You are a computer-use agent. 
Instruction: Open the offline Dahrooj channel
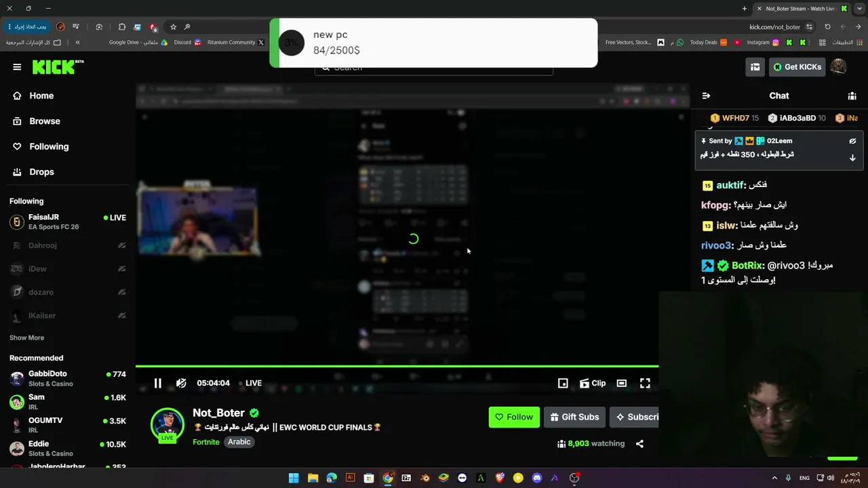pos(68,245)
